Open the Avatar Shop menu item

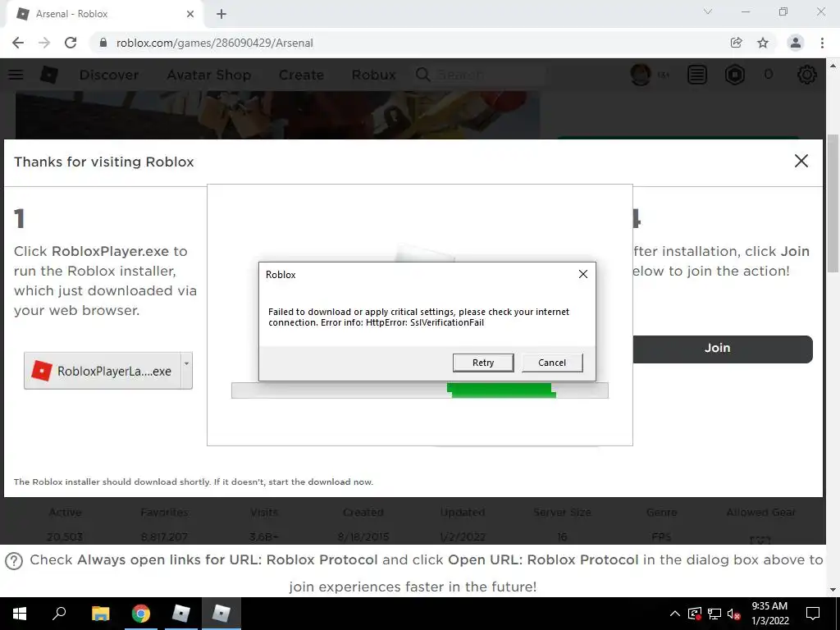click(208, 75)
